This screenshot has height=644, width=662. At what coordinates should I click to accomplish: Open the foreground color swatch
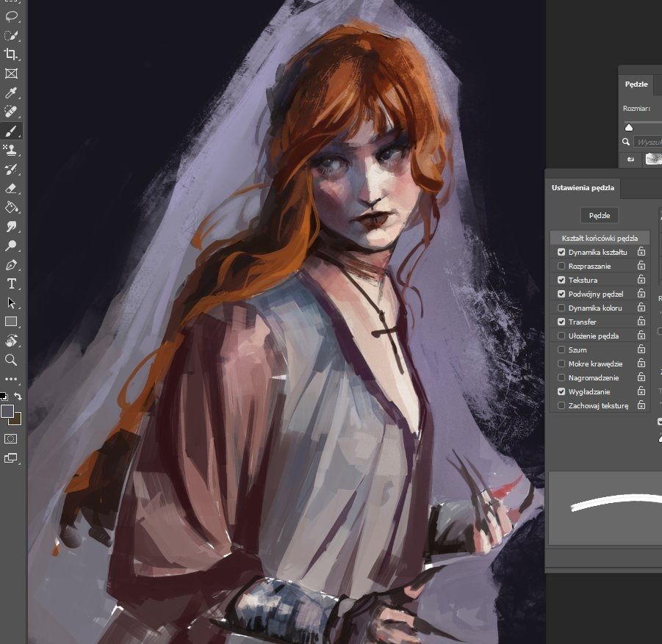click(x=7, y=410)
